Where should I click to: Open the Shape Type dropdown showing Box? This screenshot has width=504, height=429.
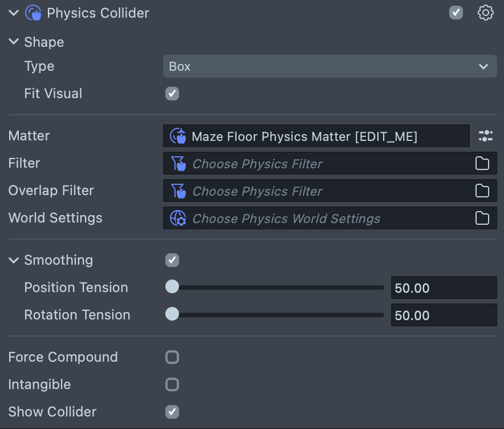click(x=330, y=66)
